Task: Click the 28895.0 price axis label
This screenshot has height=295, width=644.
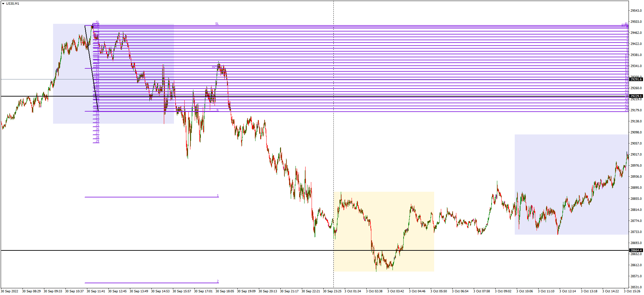Action: tap(636, 188)
